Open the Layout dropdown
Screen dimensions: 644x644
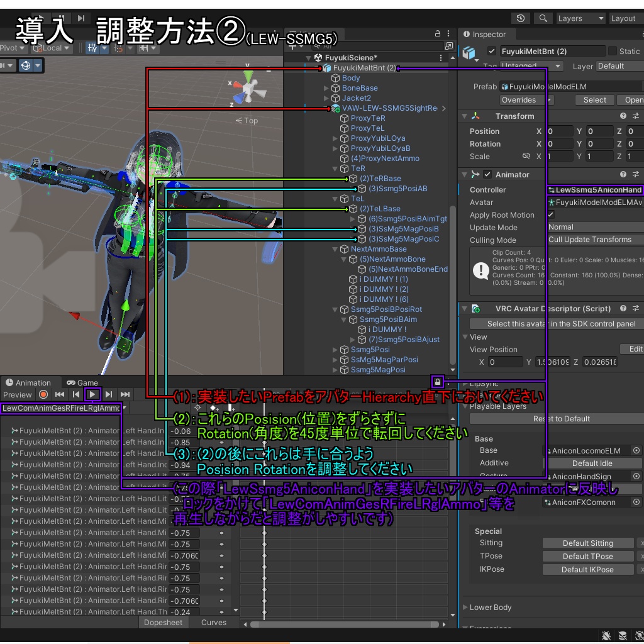click(625, 18)
